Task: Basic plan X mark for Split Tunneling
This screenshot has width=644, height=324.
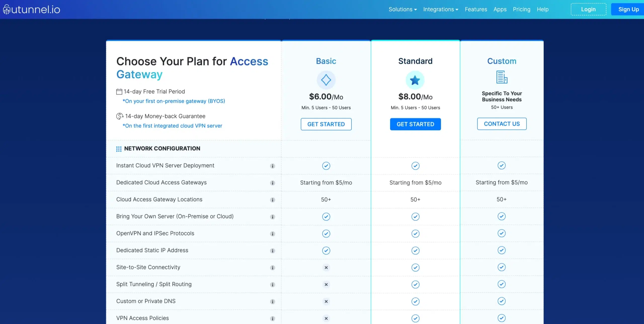Action: pos(326,285)
